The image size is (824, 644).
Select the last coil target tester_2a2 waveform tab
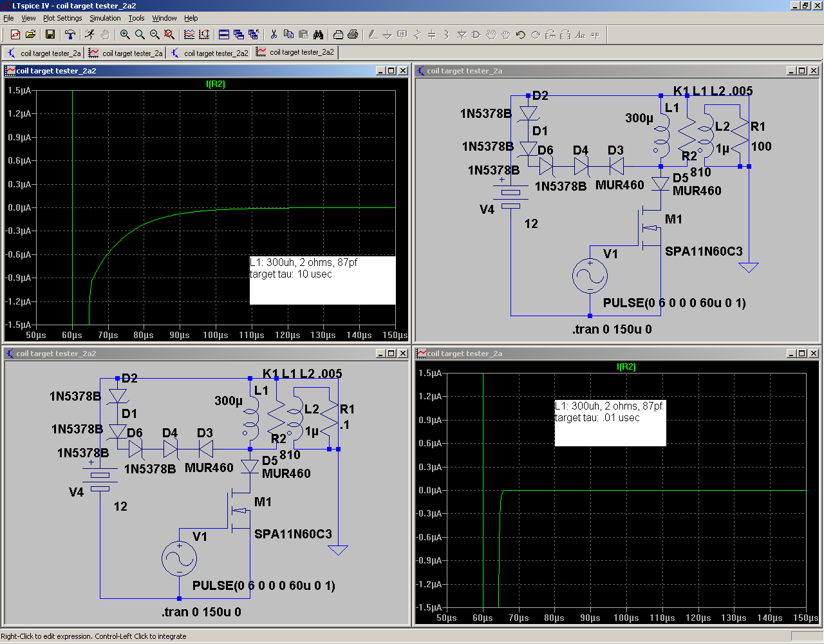pyautogui.click(x=296, y=52)
